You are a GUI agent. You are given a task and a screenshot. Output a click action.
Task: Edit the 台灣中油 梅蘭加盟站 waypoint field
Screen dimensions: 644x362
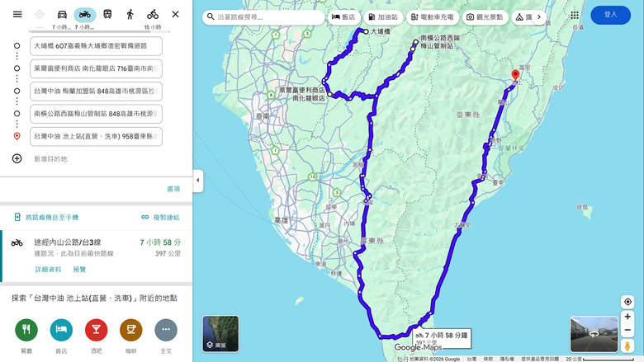96,91
